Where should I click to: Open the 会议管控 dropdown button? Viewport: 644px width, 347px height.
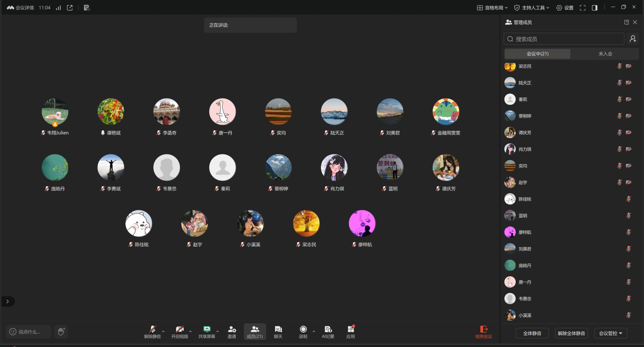click(x=610, y=333)
